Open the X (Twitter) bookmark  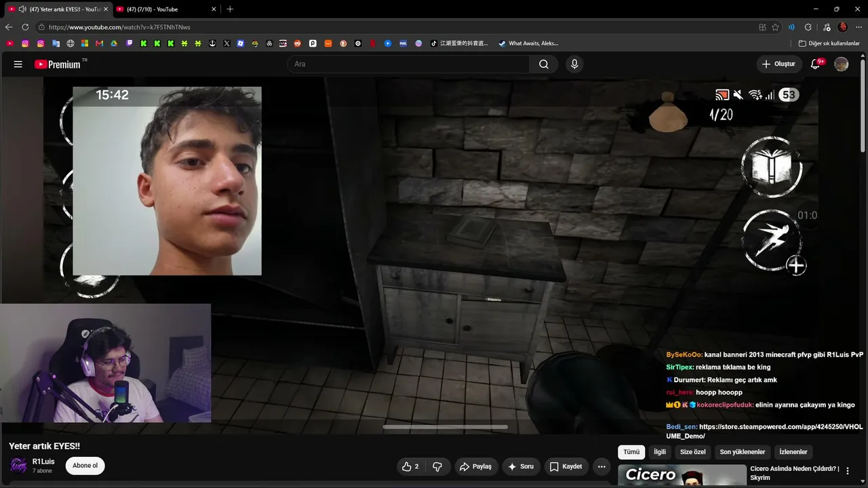click(x=226, y=43)
